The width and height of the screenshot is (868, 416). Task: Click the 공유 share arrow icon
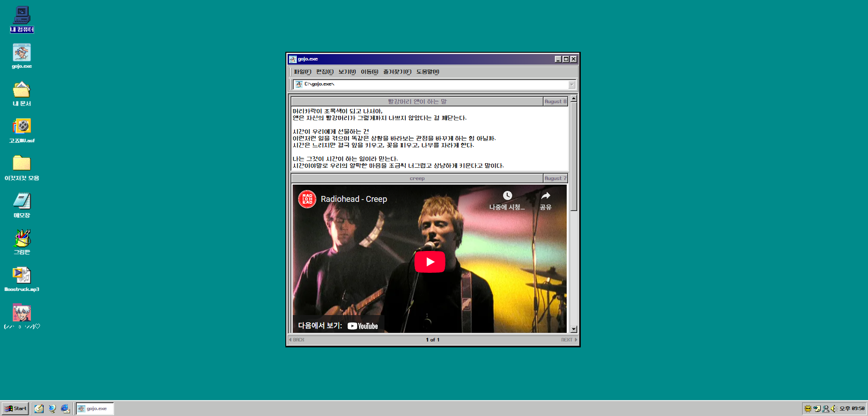(546, 195)
